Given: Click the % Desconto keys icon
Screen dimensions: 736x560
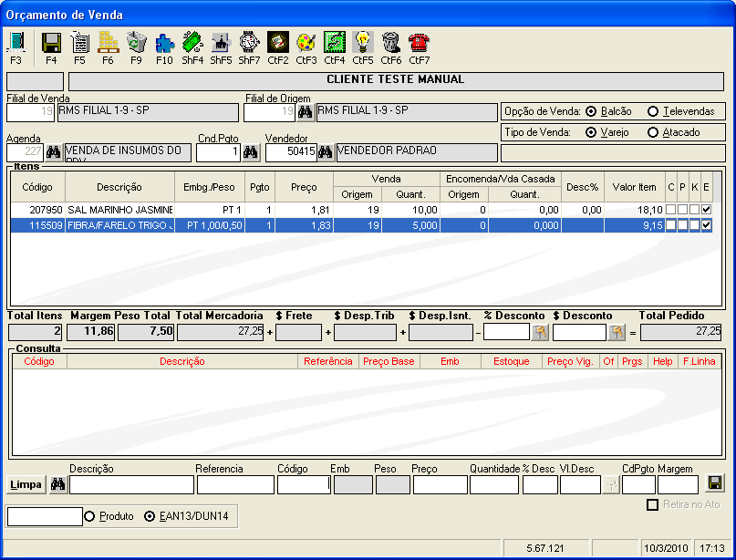Looking at the screenshot, I should tap(540, 332).
